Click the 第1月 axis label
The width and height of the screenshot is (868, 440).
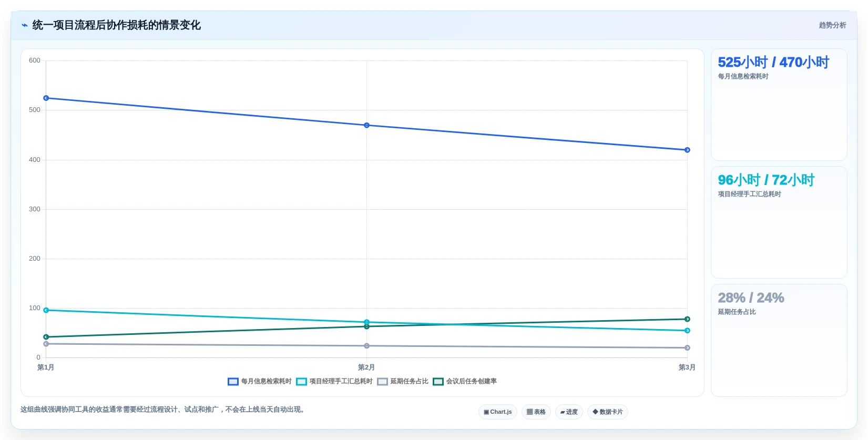click(46, 367)
